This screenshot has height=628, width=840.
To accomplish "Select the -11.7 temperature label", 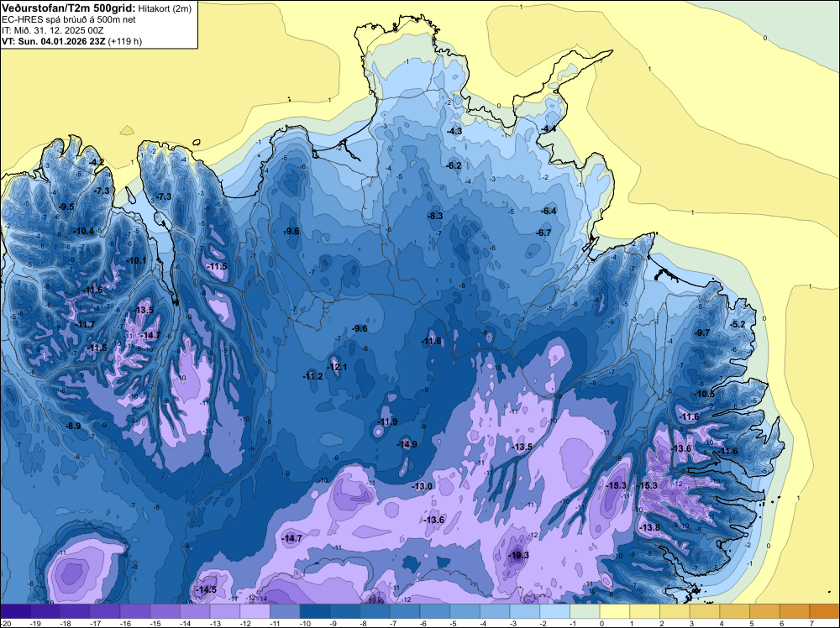I will (85, 324).
